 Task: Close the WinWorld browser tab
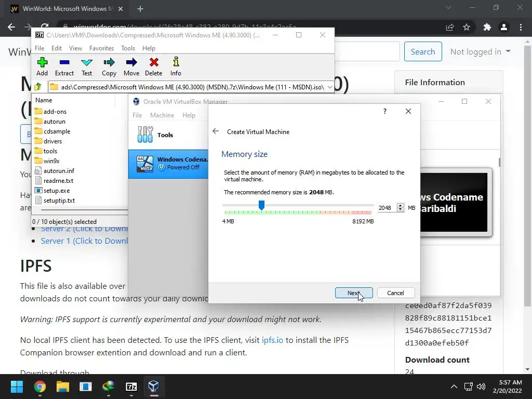(121, 9)
